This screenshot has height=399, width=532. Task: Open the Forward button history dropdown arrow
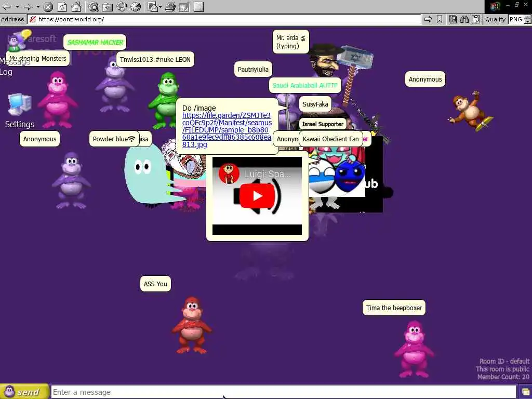tap(37, 6)
